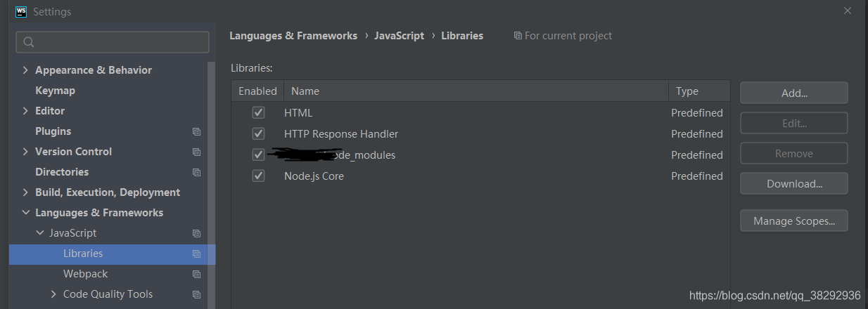
Task: Select the HTTP Response Handler row name
Action: pos(341,133)
